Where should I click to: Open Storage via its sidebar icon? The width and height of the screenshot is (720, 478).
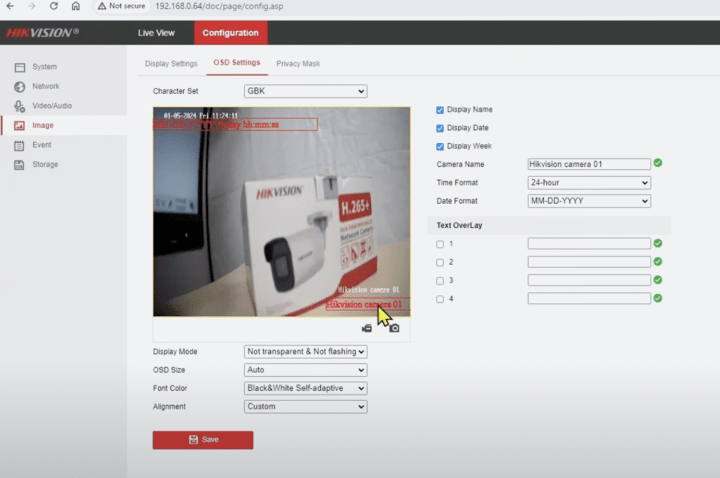tap(19, 164)
